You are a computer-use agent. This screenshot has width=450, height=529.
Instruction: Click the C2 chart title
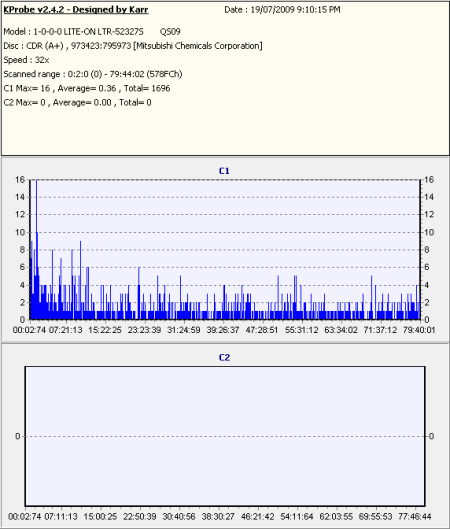click(224, 358)
